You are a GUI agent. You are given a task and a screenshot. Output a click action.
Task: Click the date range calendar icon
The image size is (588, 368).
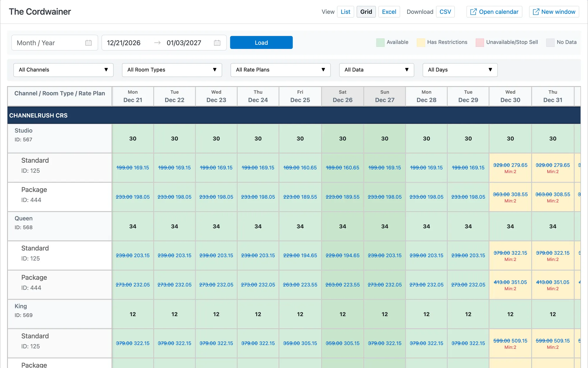tap(217, 43)
